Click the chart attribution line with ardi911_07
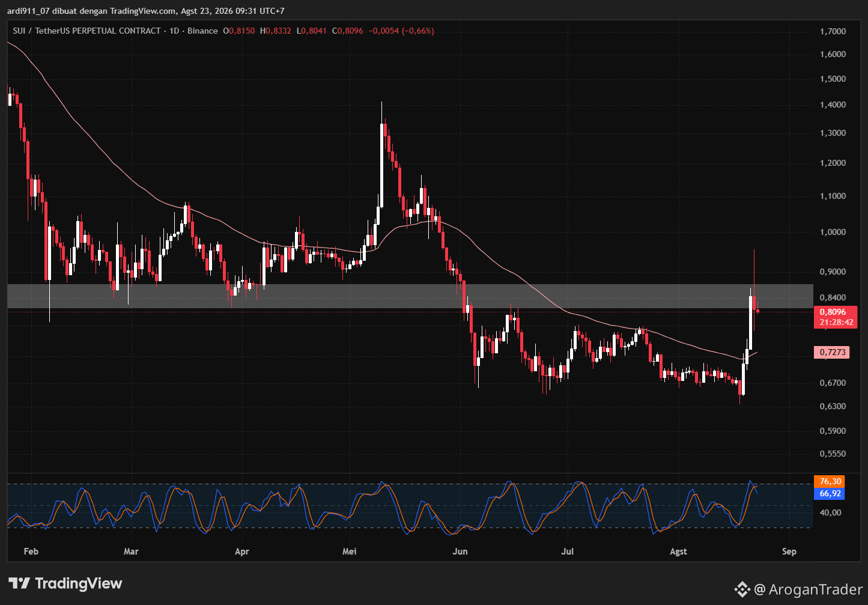Viewport: 868px width, 605px height. 146,11
